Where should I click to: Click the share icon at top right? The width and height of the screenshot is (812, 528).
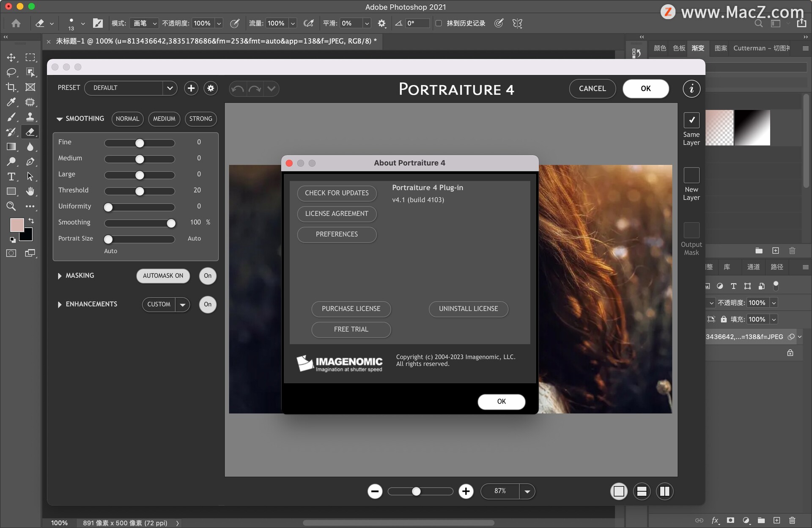coord(801,23)
